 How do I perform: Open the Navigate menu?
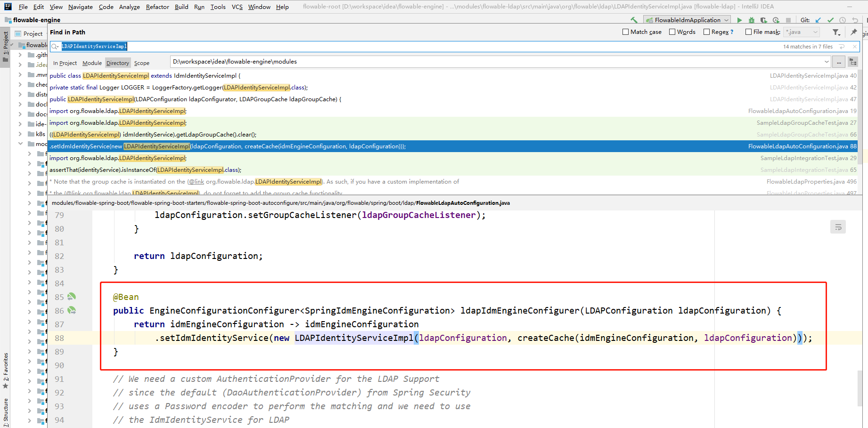point(81,7)
